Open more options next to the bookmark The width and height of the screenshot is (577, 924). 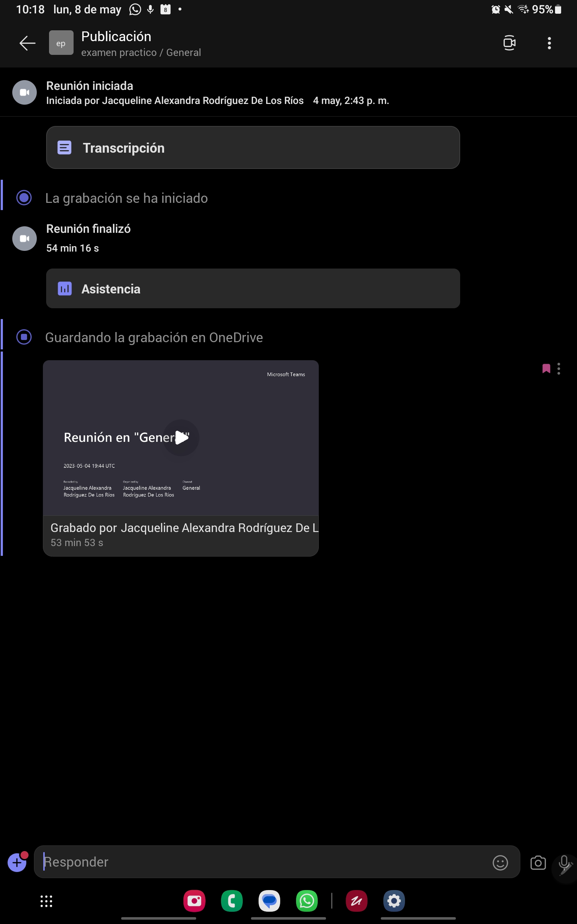(559, 369)
